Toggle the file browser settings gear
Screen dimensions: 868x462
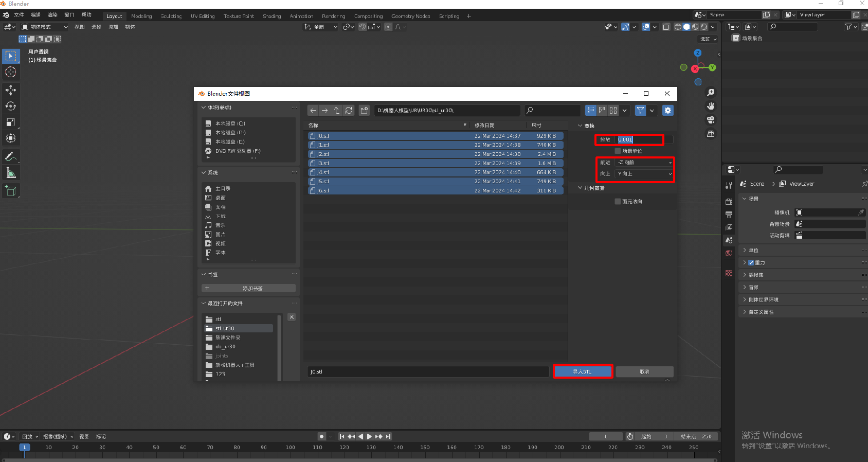click(667, 110)
